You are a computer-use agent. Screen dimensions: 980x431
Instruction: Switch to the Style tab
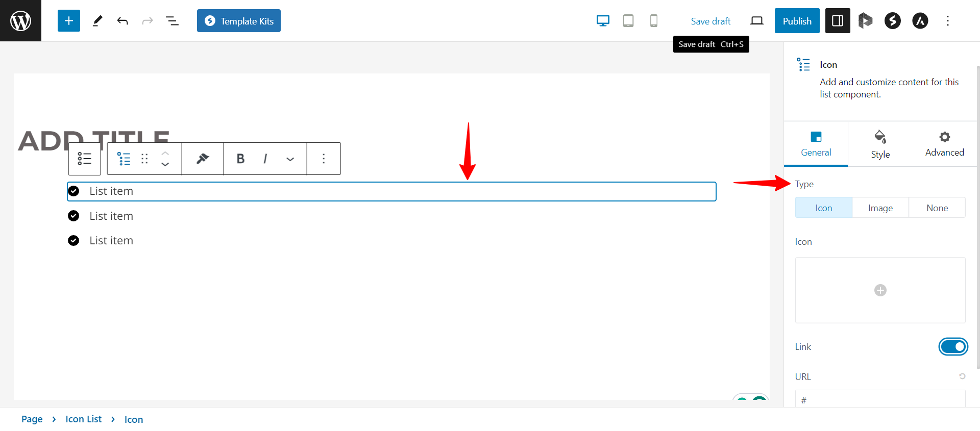coord(880,144)
